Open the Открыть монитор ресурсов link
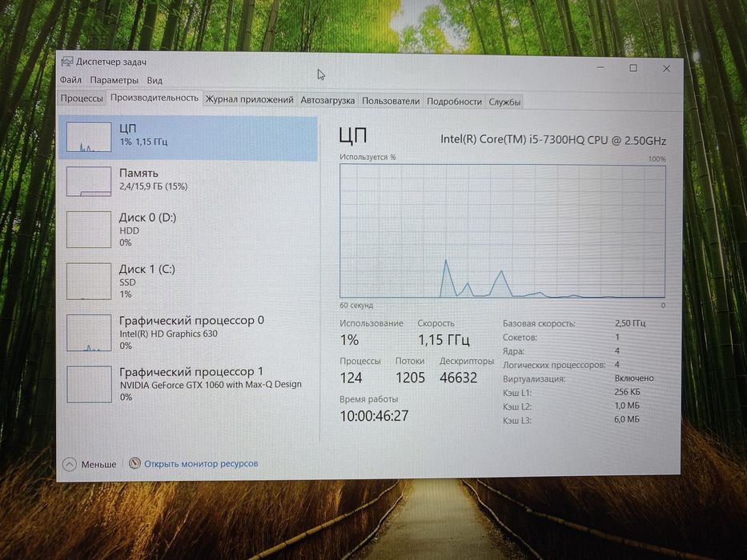The height and width of the screenshot is (560, 747). pos(201,463)
